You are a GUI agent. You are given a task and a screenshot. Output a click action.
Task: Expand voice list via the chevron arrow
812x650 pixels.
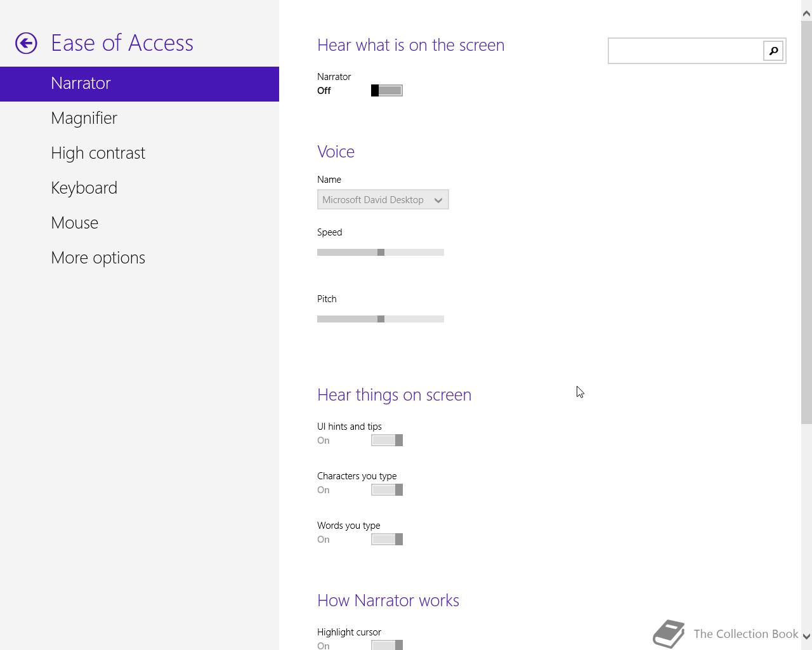point(438,200)
